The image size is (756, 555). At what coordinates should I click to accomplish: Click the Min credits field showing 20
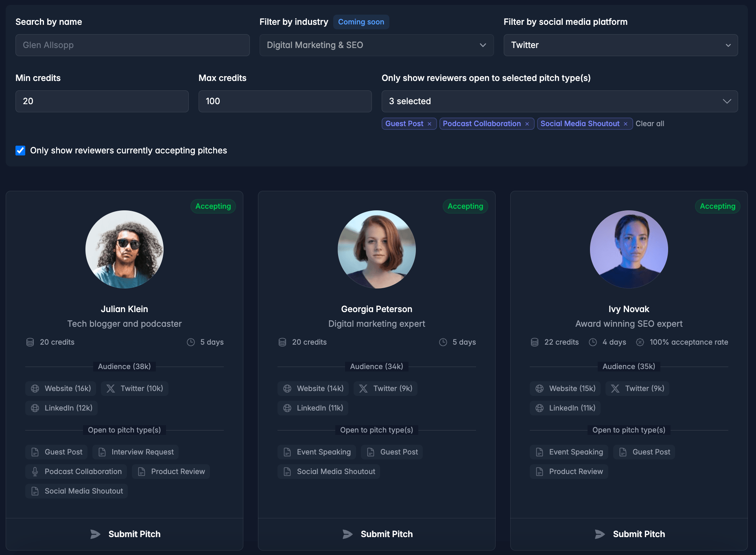[x=102, y=101]
